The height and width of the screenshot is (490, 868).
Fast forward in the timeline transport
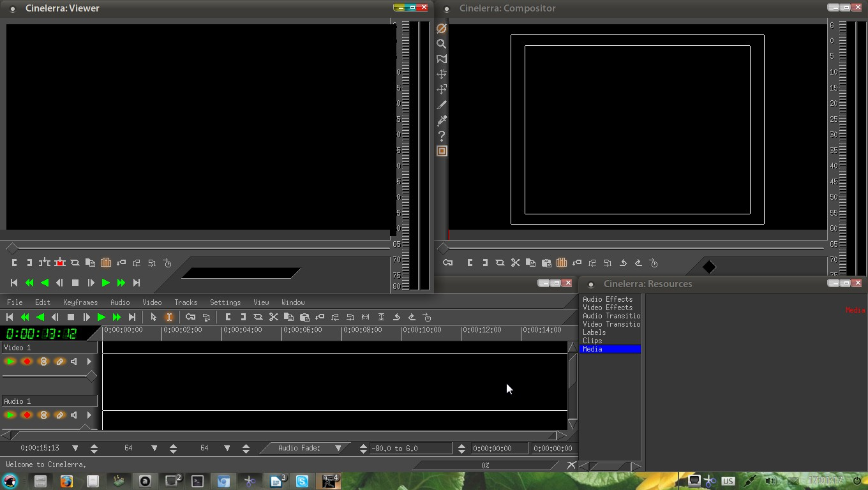[x=116, y=317]
